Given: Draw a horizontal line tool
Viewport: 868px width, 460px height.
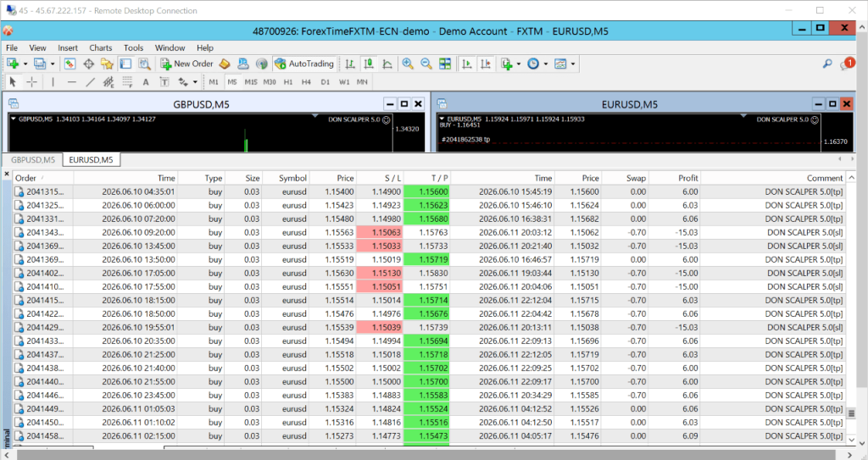Looking at the screenshot, I should coord(71,82).
